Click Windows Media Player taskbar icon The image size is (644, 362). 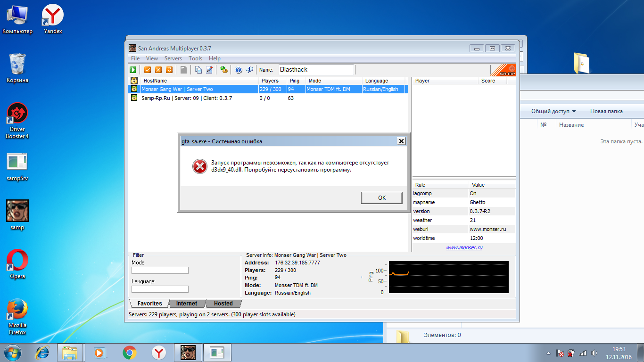click(99, 353)
